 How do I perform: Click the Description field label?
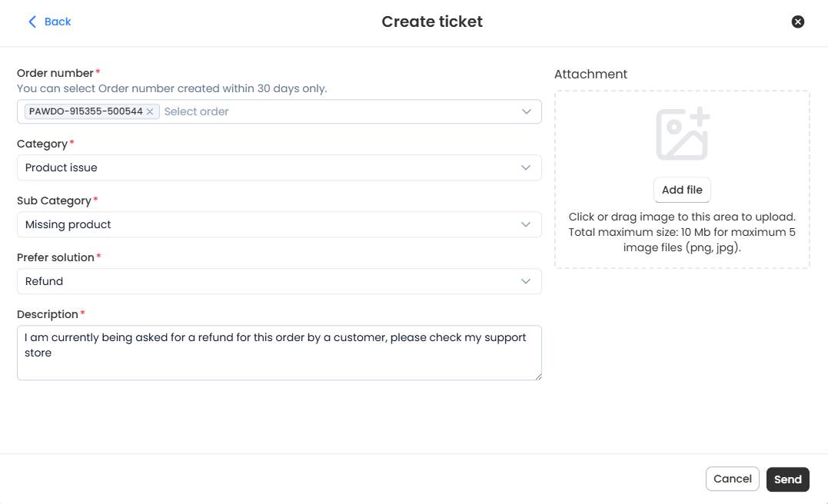(x=48, y=314)
